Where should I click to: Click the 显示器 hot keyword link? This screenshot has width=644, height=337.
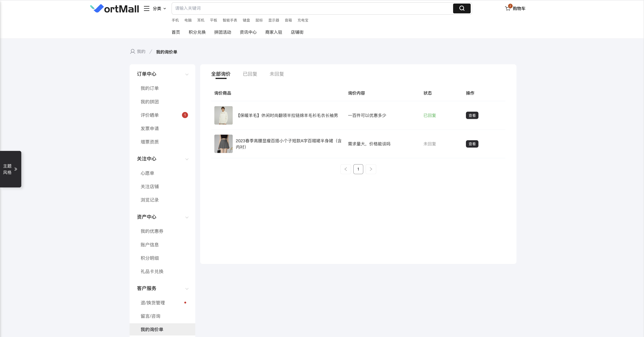(x=274, y=20)
